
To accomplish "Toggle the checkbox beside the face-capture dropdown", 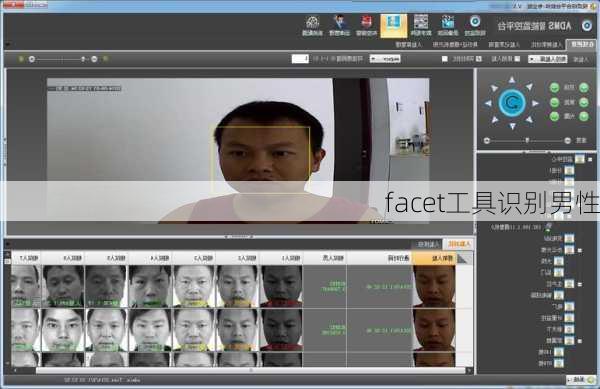I will click(517, 59).
